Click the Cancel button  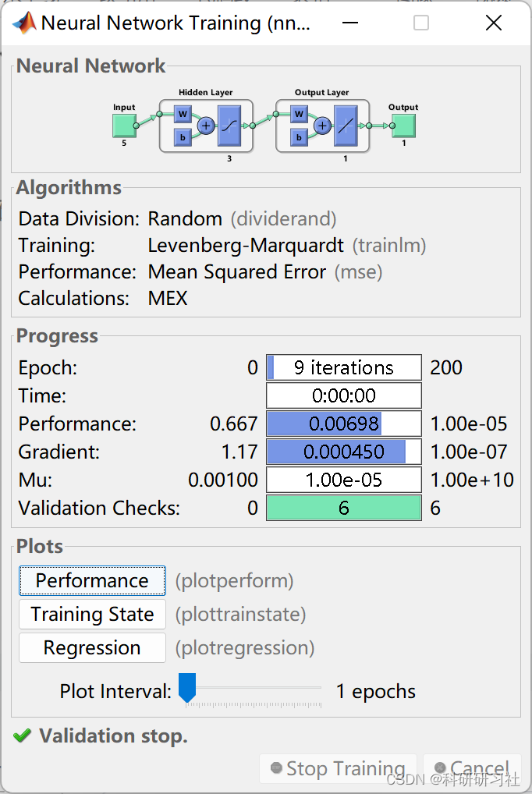click(x=472, y=768)
